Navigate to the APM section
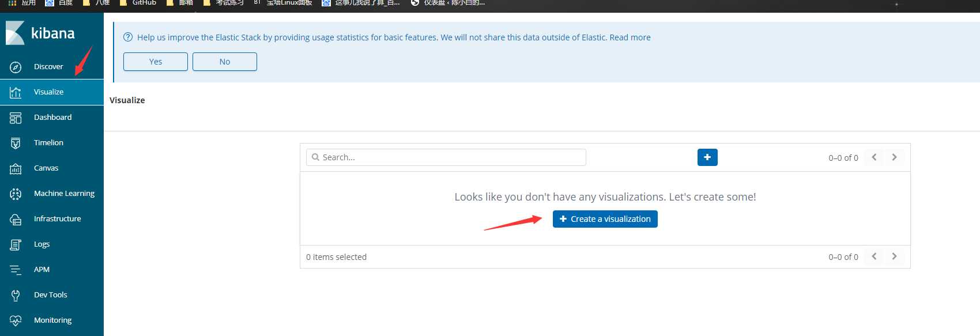 pyautogui.click(x=42, y=270)
